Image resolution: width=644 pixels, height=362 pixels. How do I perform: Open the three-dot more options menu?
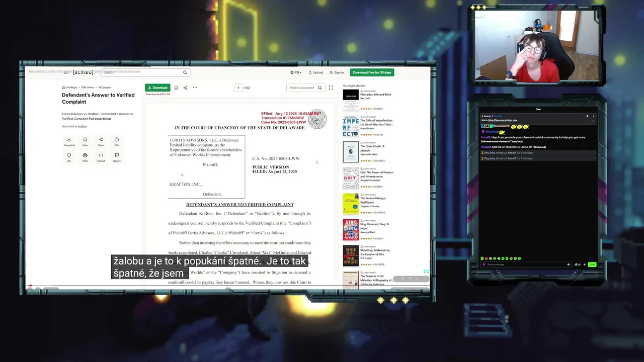point(195,87)
